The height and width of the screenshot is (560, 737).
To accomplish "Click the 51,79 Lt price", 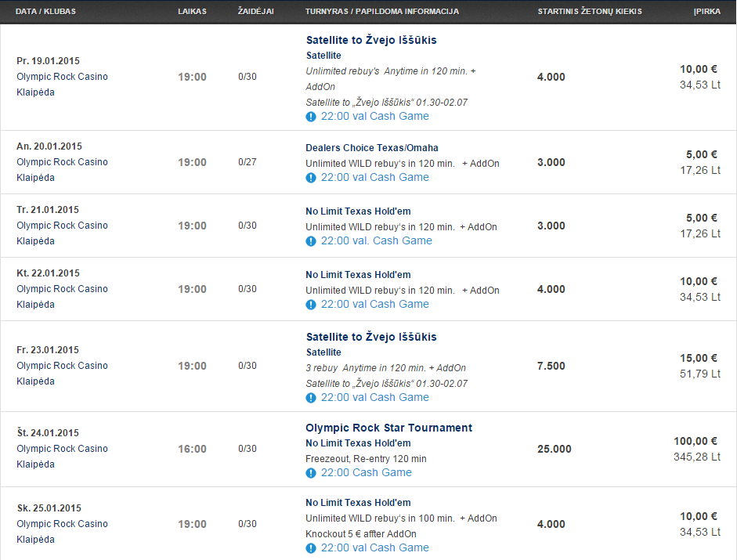I will pos(700,374).
